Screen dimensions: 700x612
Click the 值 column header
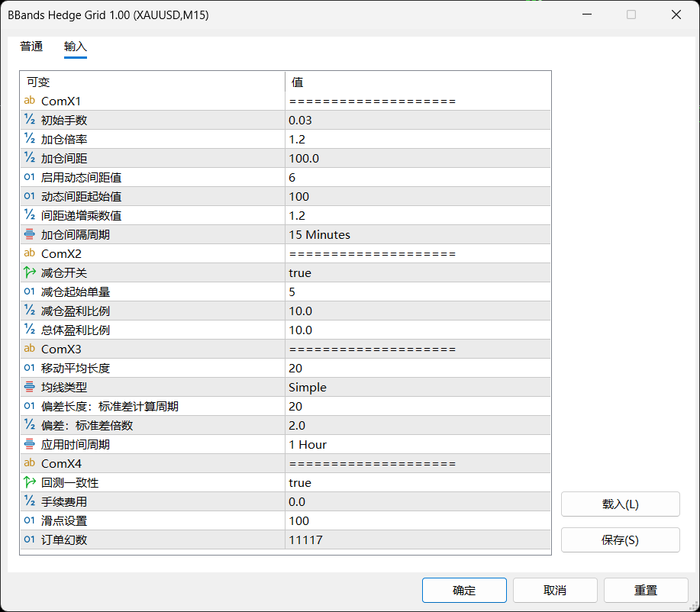(x=418, y=82)
